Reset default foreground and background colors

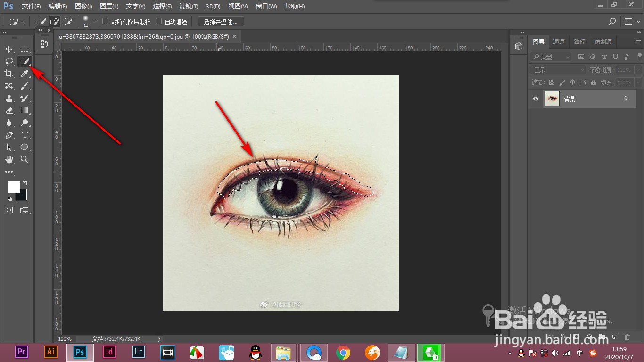10,199
